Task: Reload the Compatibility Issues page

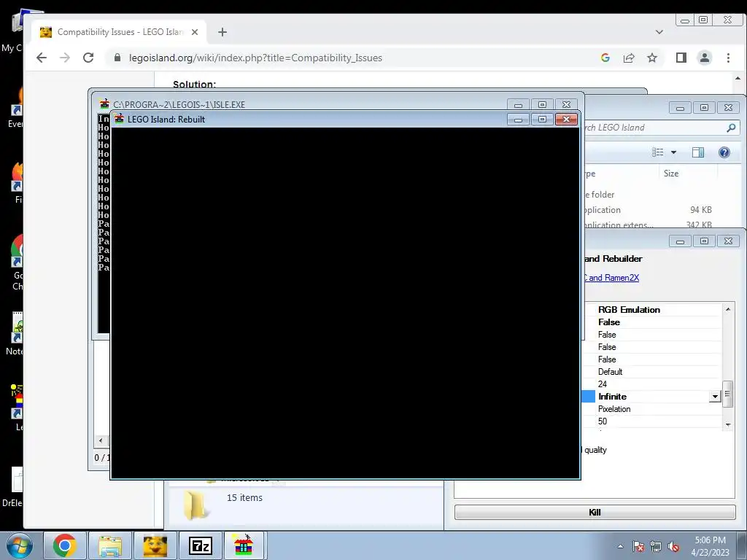Action: [x=88, y=58]
